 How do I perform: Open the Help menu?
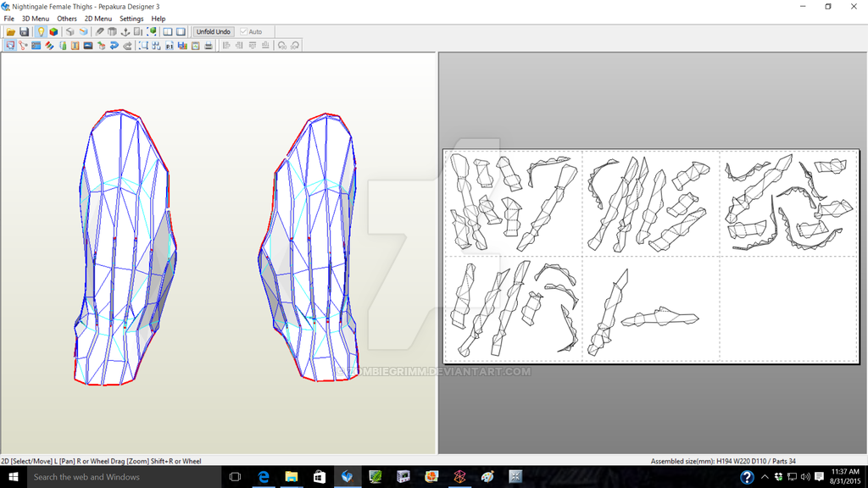159,19
